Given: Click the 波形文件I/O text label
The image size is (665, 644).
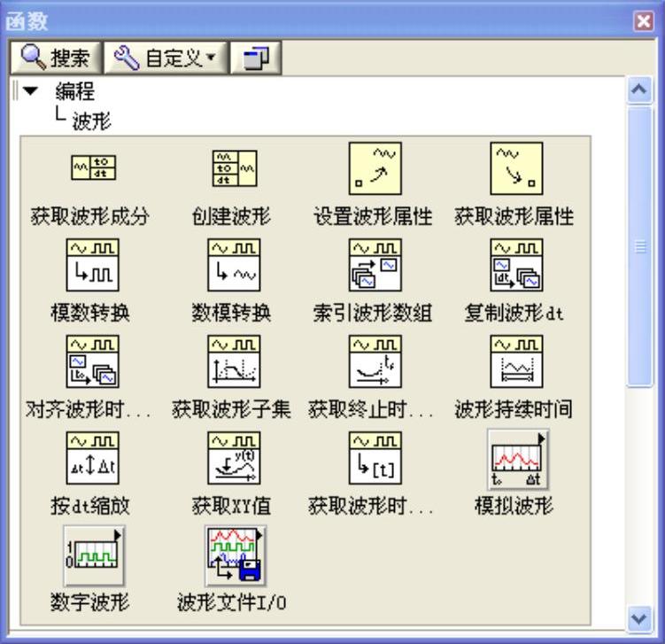Looking at the screenshot, I should (x=232, y=602).
